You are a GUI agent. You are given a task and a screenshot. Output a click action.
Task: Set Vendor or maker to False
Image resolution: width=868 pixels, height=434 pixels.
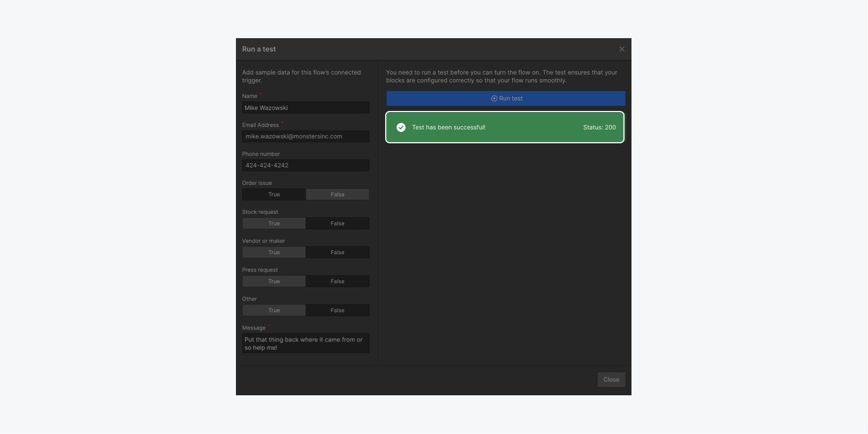tap(337, 253)
